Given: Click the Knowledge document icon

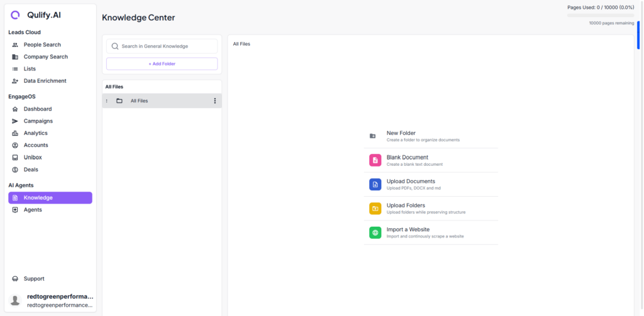Looking at the screenshot, I should (15, 198).
